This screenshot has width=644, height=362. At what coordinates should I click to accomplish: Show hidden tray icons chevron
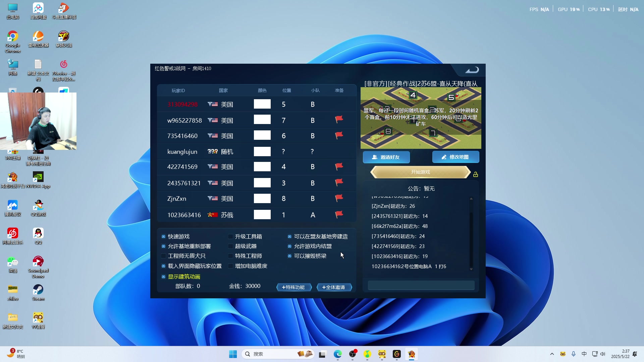point(552,354)
